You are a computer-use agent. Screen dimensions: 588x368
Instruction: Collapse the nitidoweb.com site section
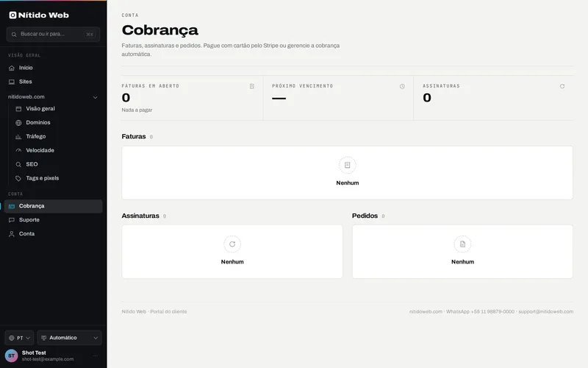(x=96, y=97)
